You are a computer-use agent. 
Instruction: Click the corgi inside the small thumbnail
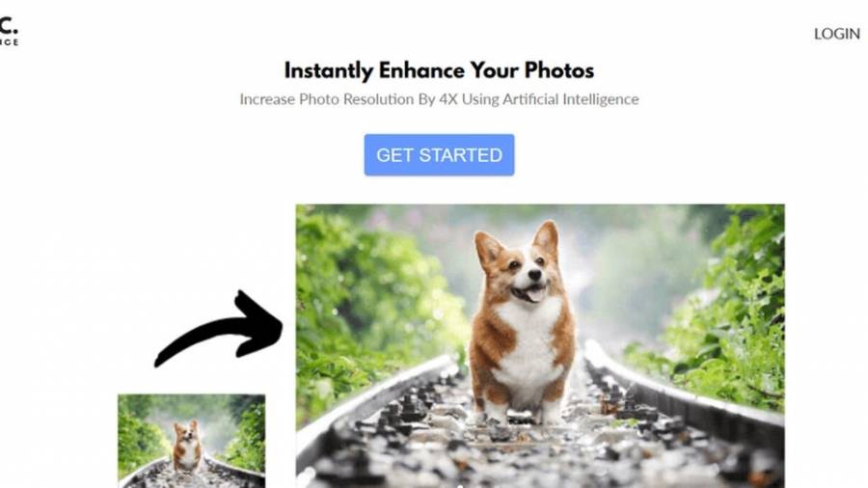(x=186, y=446)
